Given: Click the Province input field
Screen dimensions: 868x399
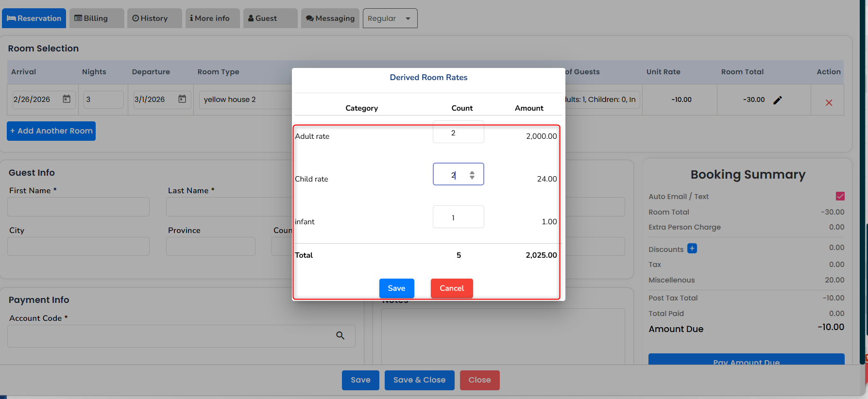Looking at the screenshot, I should 211,247.
